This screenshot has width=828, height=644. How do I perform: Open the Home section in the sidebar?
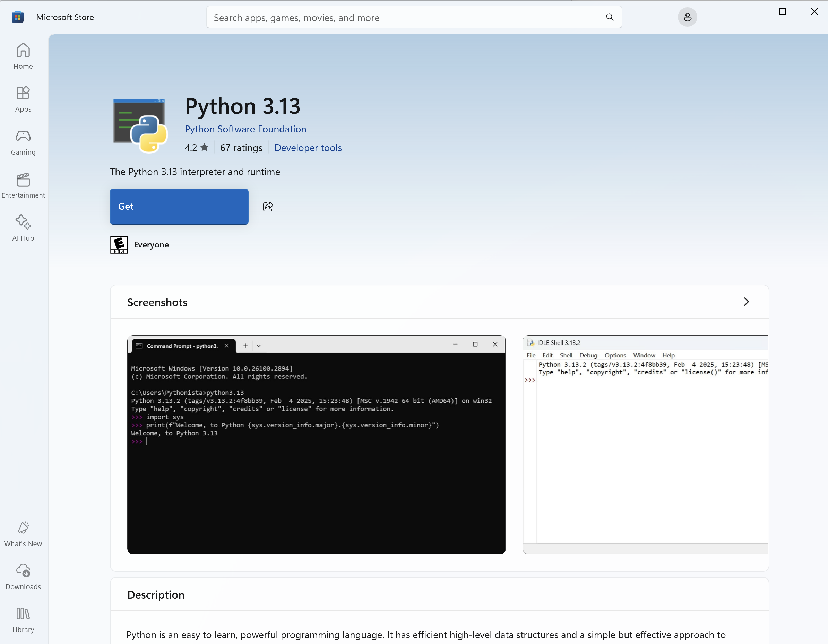(x=23, y=56)
